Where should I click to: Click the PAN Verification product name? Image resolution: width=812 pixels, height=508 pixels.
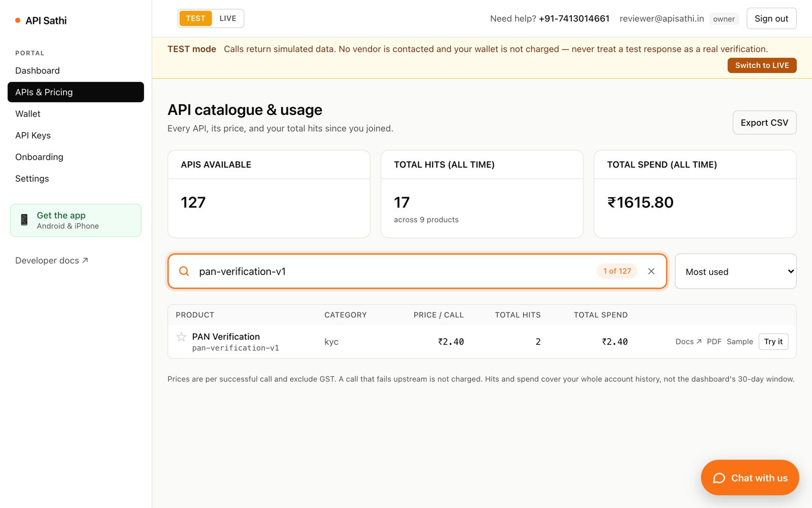coord(226,337)
